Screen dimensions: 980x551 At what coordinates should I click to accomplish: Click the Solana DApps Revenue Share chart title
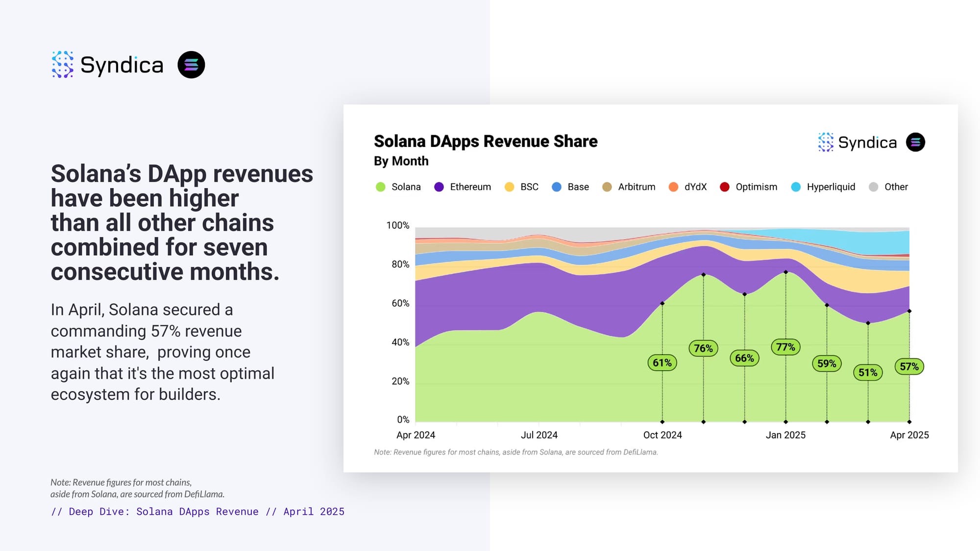(x=486, y=142)
